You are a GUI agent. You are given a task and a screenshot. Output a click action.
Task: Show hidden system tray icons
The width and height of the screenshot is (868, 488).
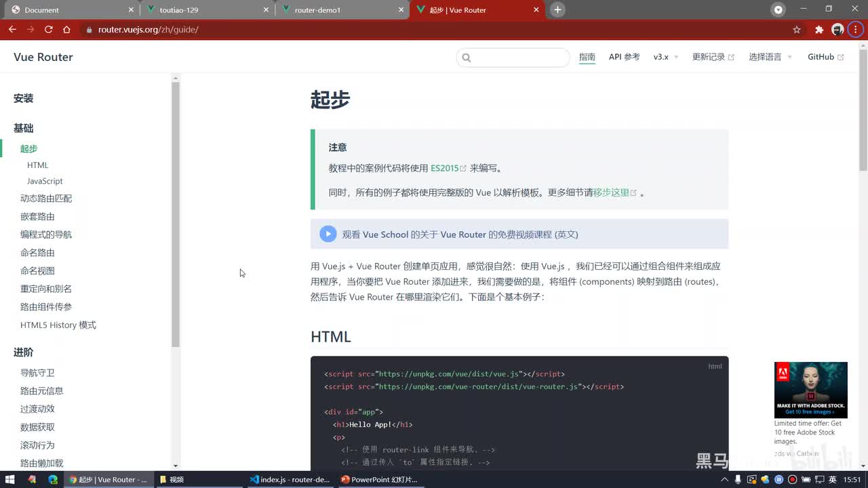[x=725, y=479]
